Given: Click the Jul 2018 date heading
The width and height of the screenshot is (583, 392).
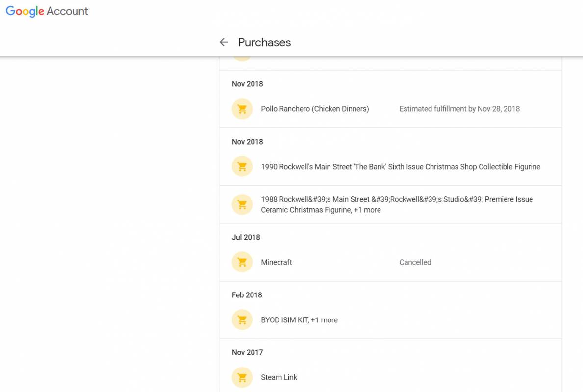Looking at the screenshot, I should point(246,237).
